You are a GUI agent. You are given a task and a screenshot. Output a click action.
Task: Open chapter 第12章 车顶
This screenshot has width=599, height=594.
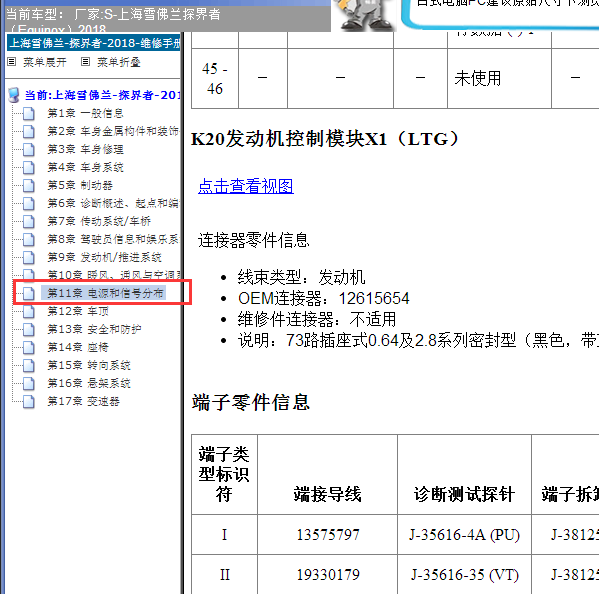[x=78, y=311]
